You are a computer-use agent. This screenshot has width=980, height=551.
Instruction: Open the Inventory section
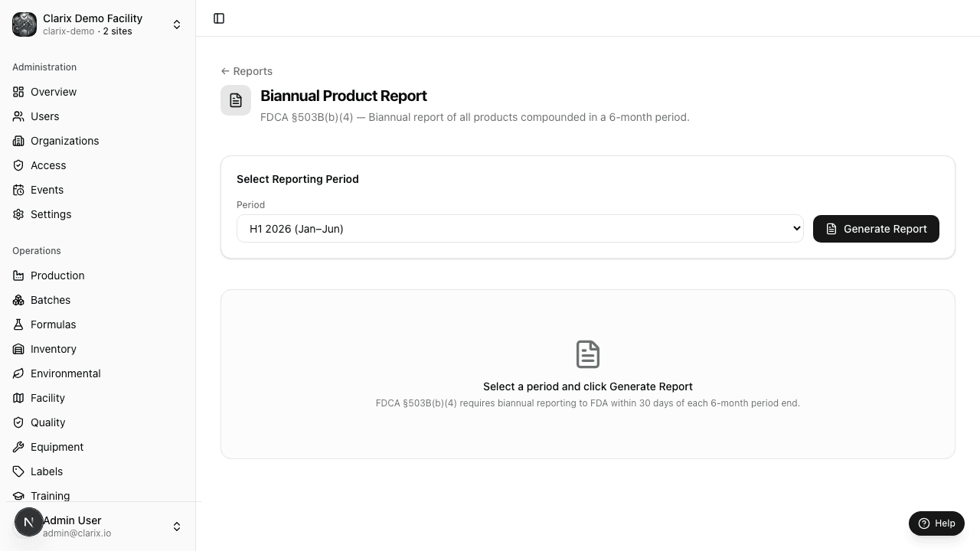pos(98,349)
